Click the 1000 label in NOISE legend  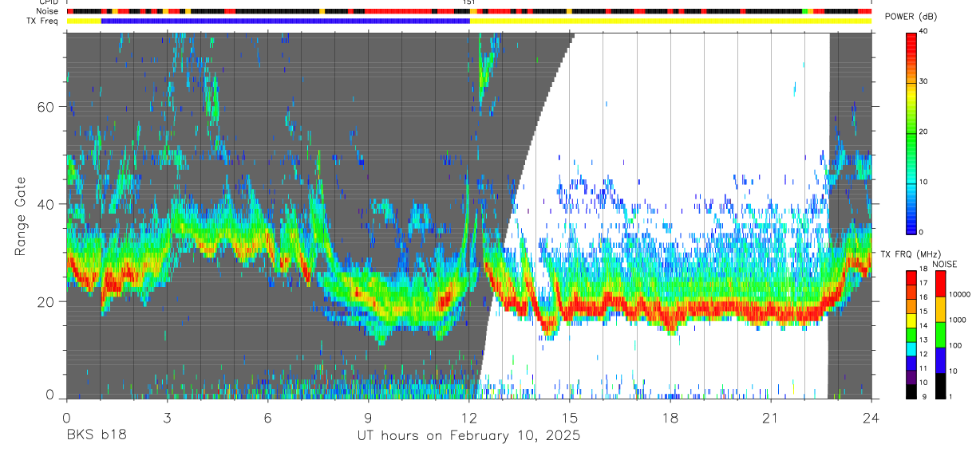pos(959,320)
